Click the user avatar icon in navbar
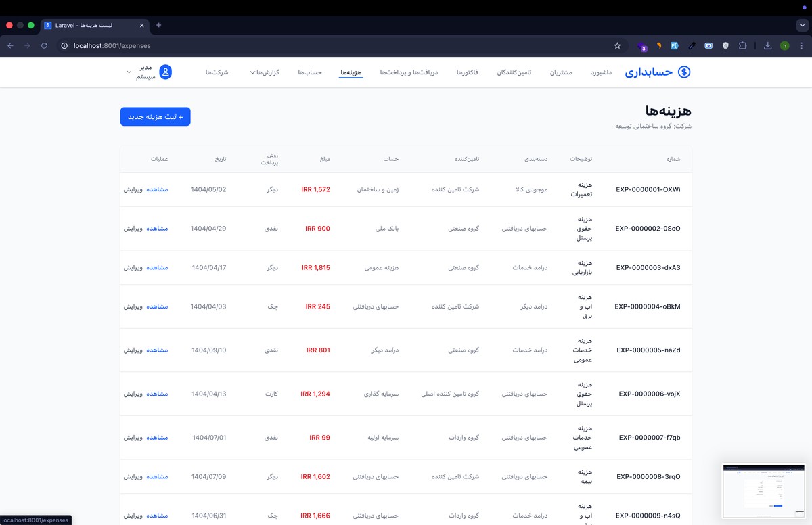This screenshot has width=812, height=525. pyautogui.click(x=165, y=72)
